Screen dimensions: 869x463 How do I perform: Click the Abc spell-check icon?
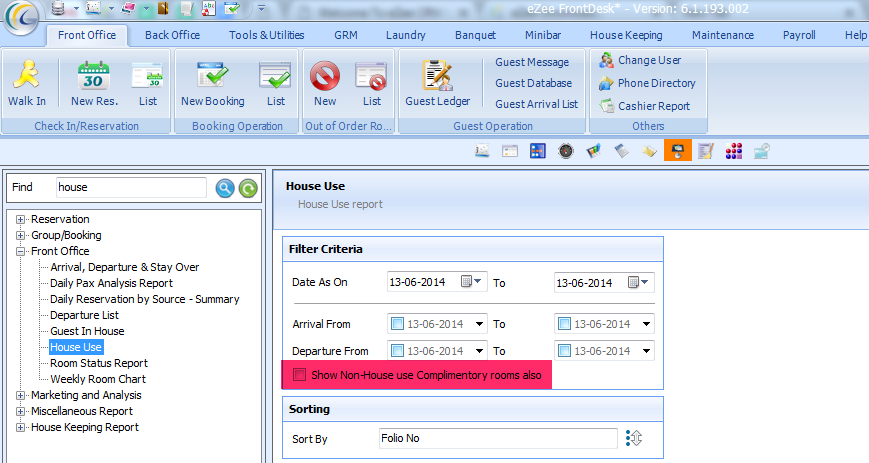click(209, 8)
